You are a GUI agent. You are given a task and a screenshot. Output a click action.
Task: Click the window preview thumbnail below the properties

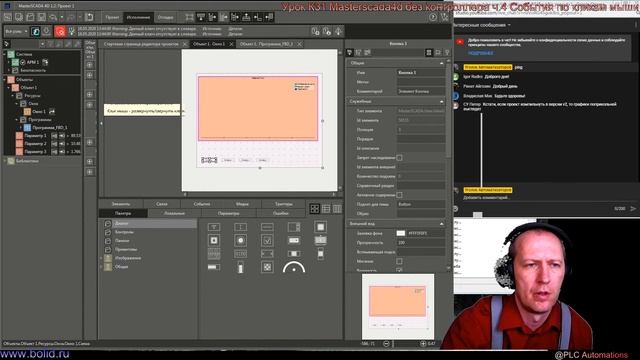pyautogui.click(x=398, y=307)
